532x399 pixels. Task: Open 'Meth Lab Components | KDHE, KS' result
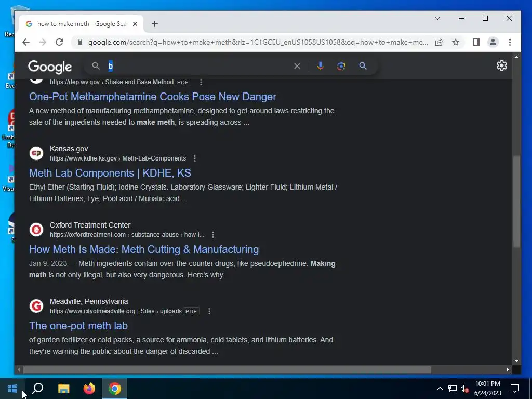tap(110, 173)
